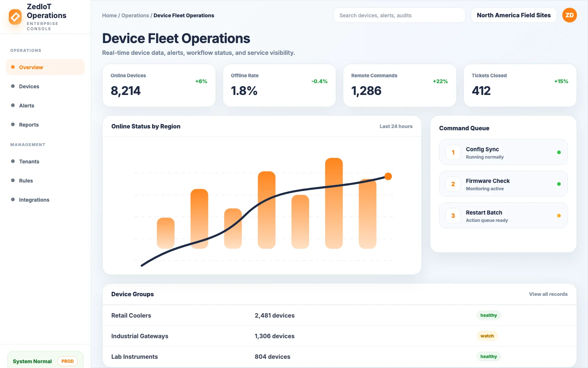The image size is (588, 368).
Task: Click the 1,306 devices count
Action: (275, 336)
